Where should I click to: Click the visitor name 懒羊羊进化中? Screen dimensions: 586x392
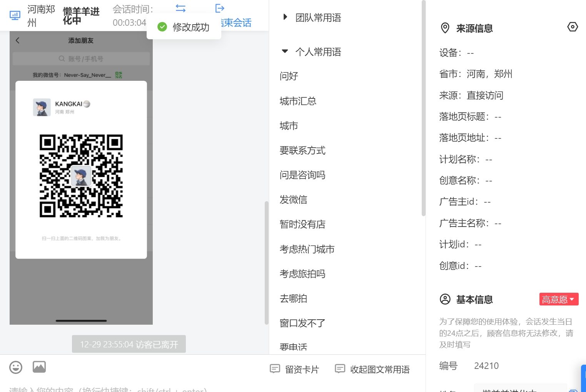(x=81, y=16)
